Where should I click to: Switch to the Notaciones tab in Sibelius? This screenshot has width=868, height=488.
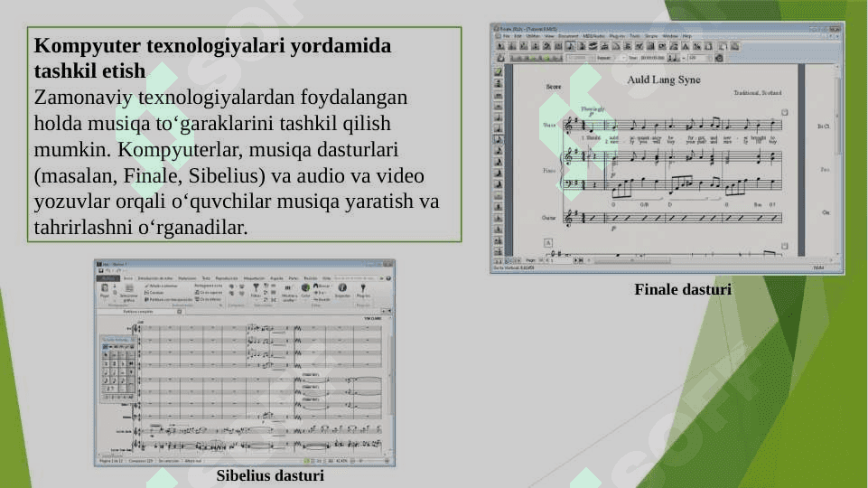click(187, 278)
